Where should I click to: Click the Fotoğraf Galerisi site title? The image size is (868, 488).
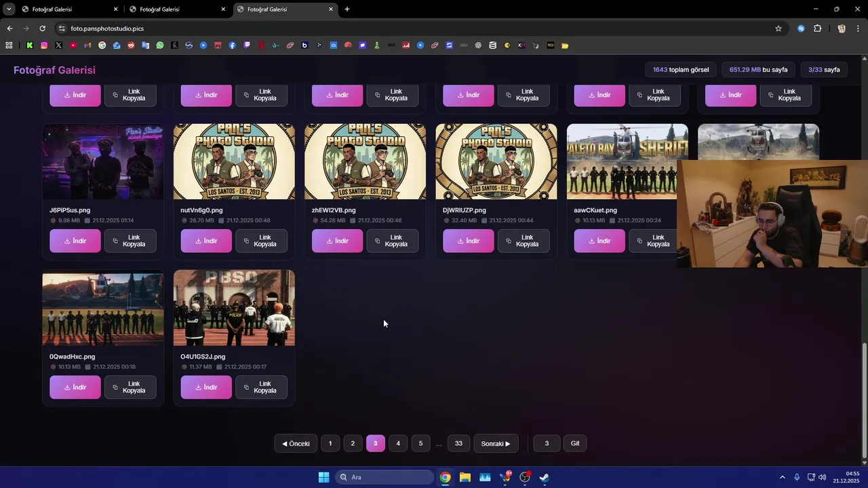point(54,70)
